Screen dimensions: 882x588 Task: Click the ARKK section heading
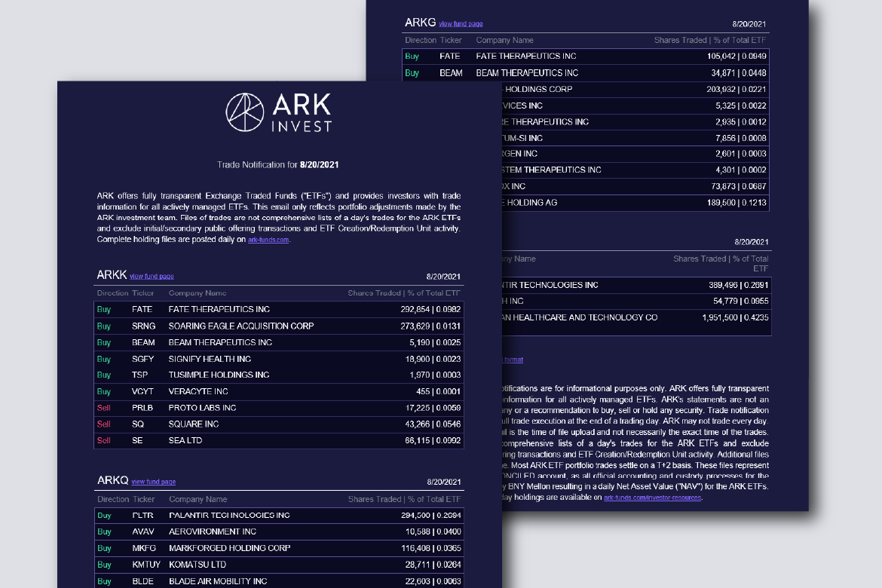click(x=112, y=274)
